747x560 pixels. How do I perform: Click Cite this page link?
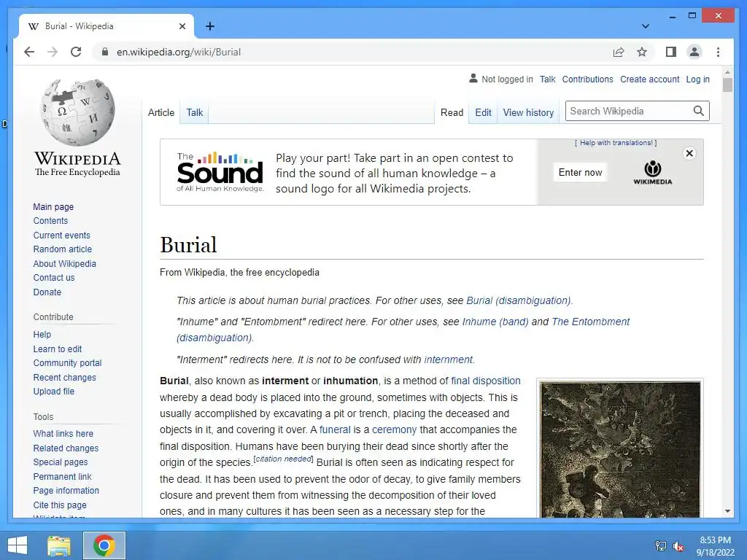click(60, 505)
